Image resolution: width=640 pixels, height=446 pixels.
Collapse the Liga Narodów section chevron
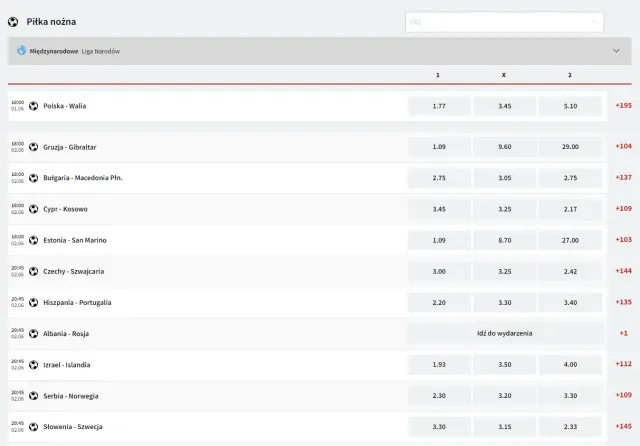[x=616, y=50]
